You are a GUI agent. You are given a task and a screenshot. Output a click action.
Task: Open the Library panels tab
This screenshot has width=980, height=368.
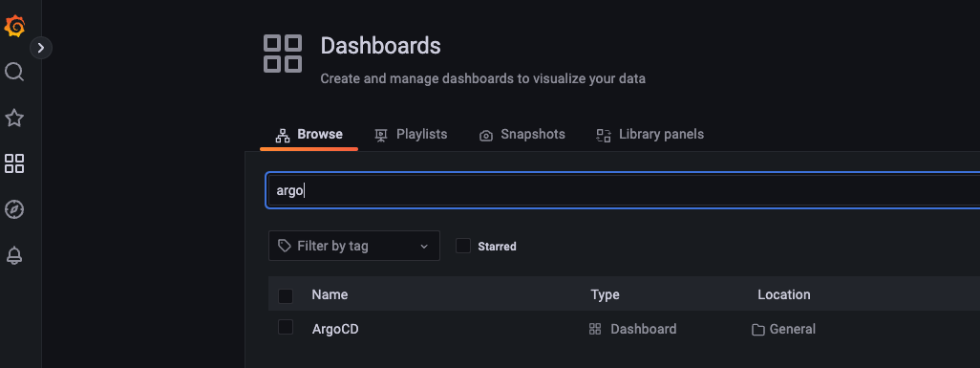(650, 135)
